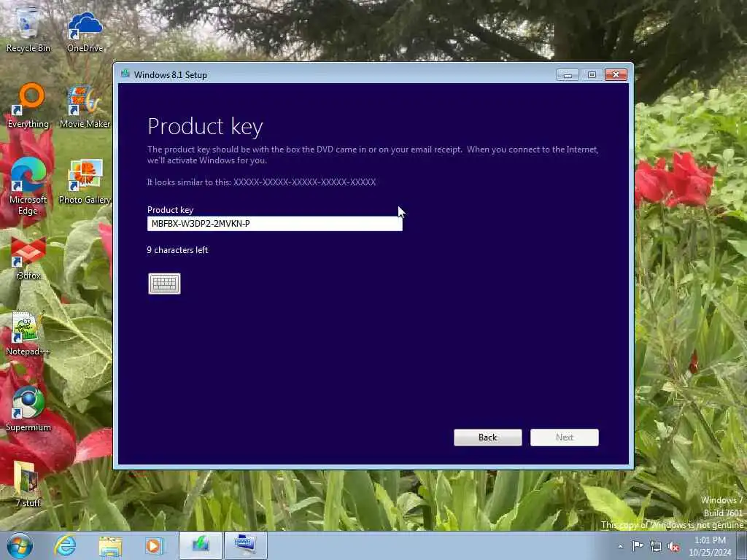Launch Internet Explorer from taskbar
This screenshot has height=560, width=747.
pos(65,545)
